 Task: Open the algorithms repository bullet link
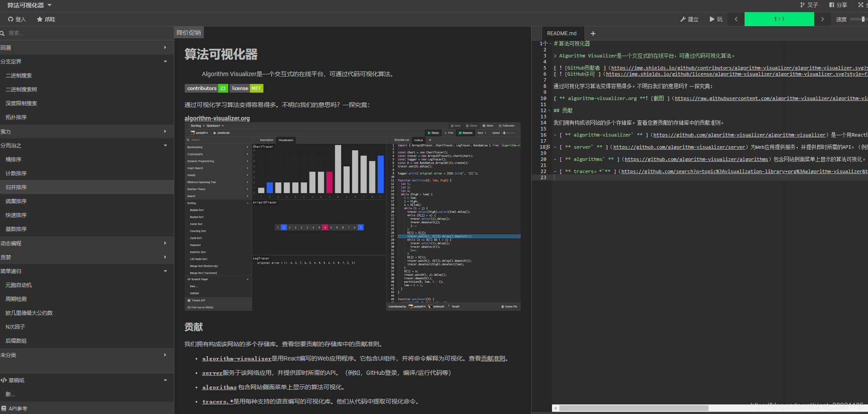pos(219,387)
